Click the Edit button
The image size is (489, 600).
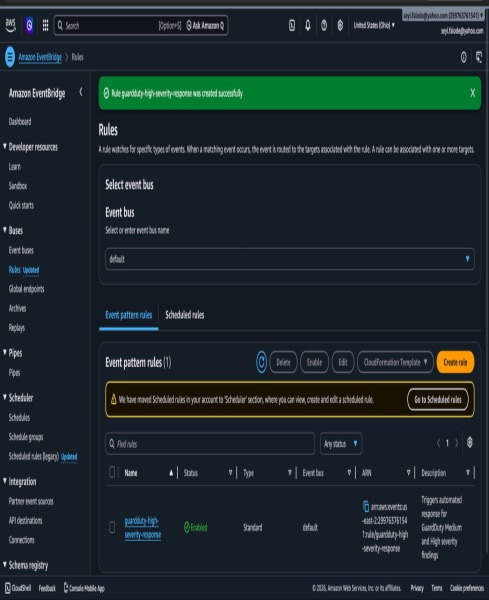coord(343,362)
